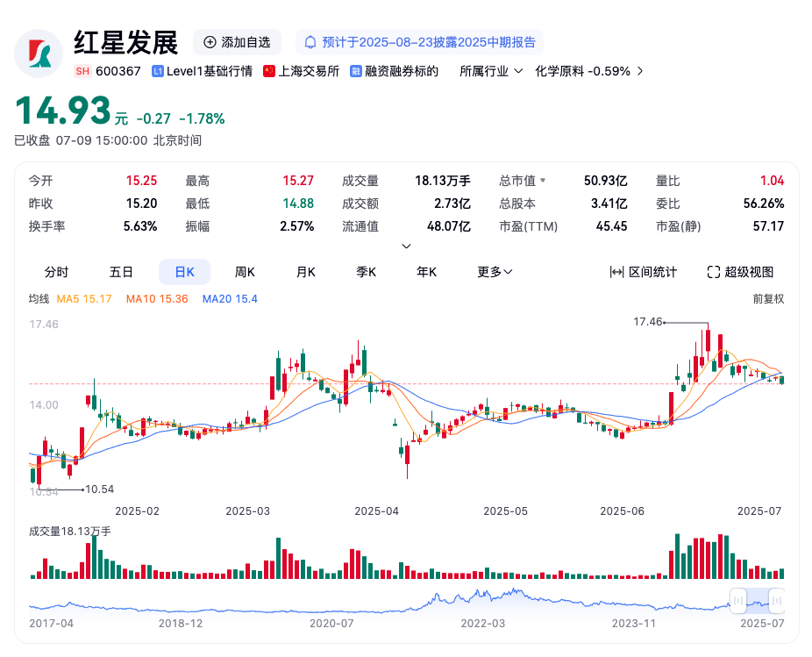Click the 成交量 value 18.13万手
This screenshot has height=657, width=812.
coord(443,181)
